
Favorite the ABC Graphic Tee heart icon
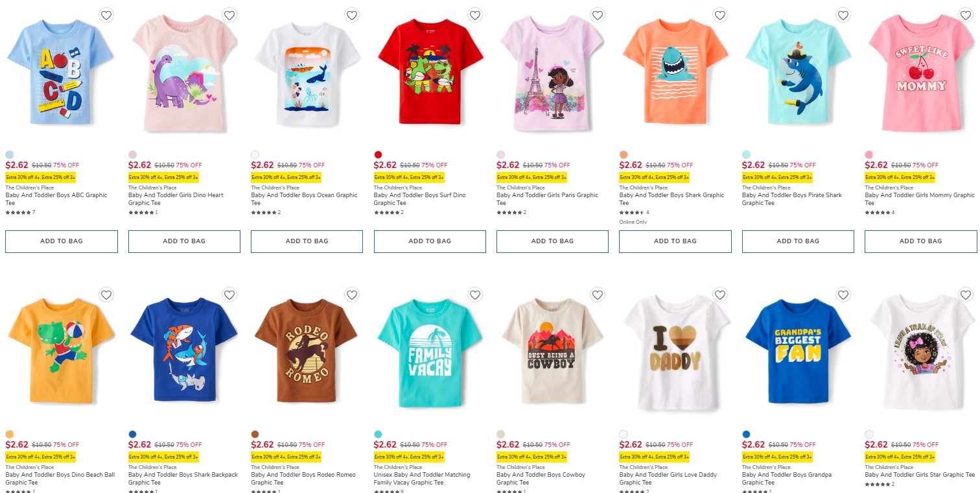pyautogui.click(x=107, y=15)
